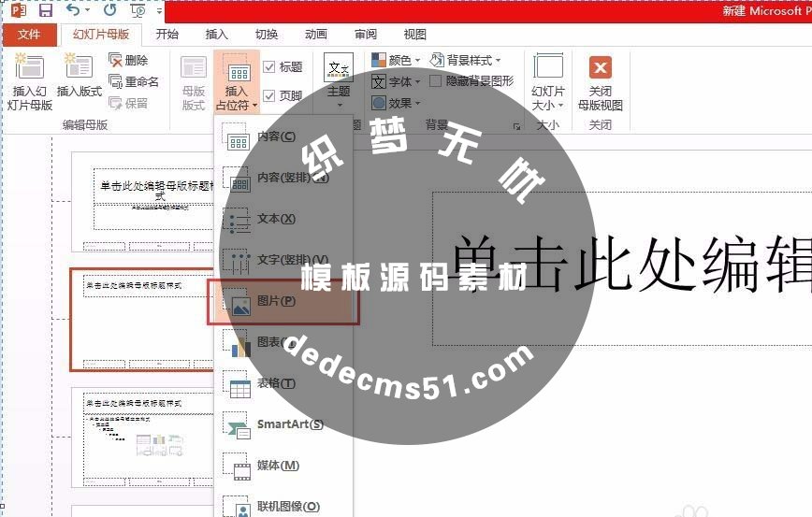Select 内容(C) placeholder option
The image size is (812, 517).
tap(283, 136)
